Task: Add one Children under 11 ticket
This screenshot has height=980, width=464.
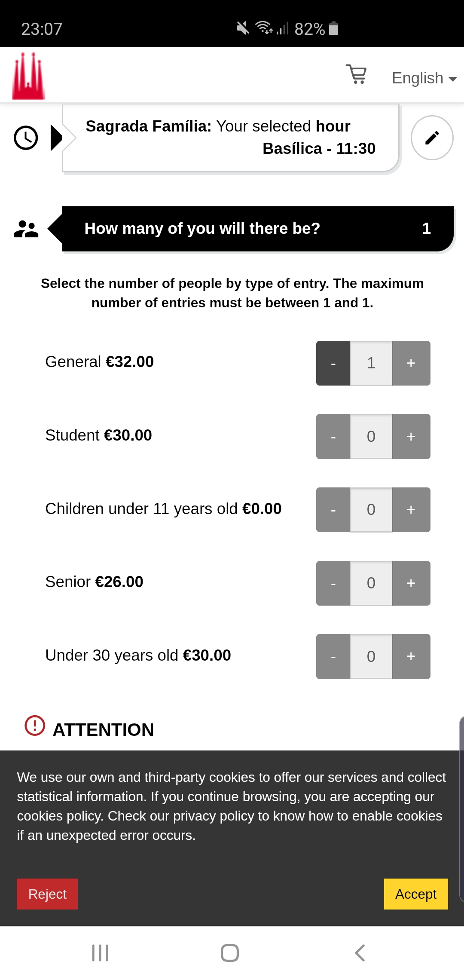Action: tap(411, 510)
